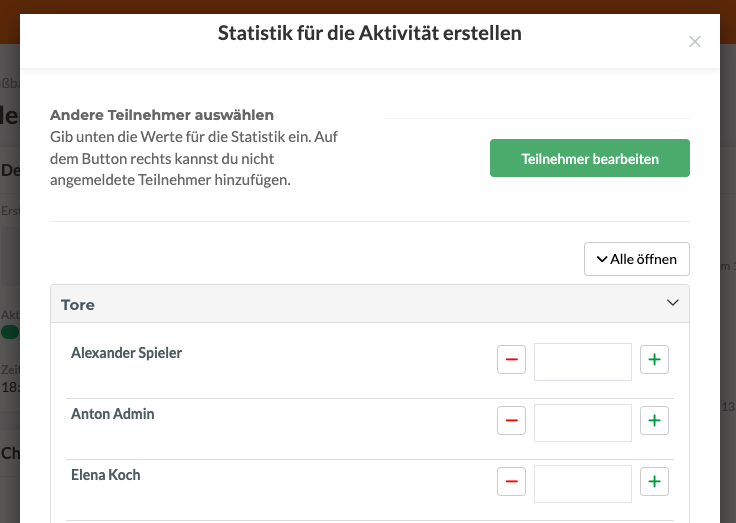Click the Andere Teilnehmer auswählen heading
Viewport: 736px width, 523px height.
click(x=162, y=115)
